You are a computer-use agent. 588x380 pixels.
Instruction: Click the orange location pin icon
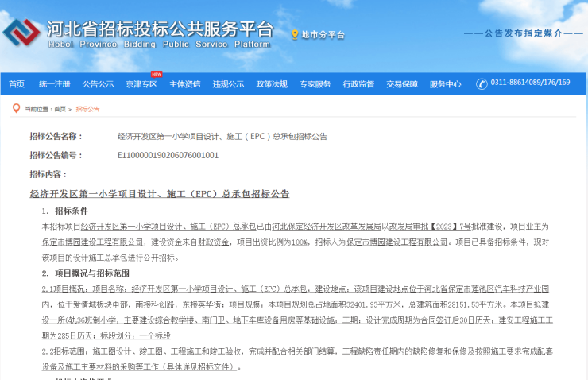click(x=295, y=35)
